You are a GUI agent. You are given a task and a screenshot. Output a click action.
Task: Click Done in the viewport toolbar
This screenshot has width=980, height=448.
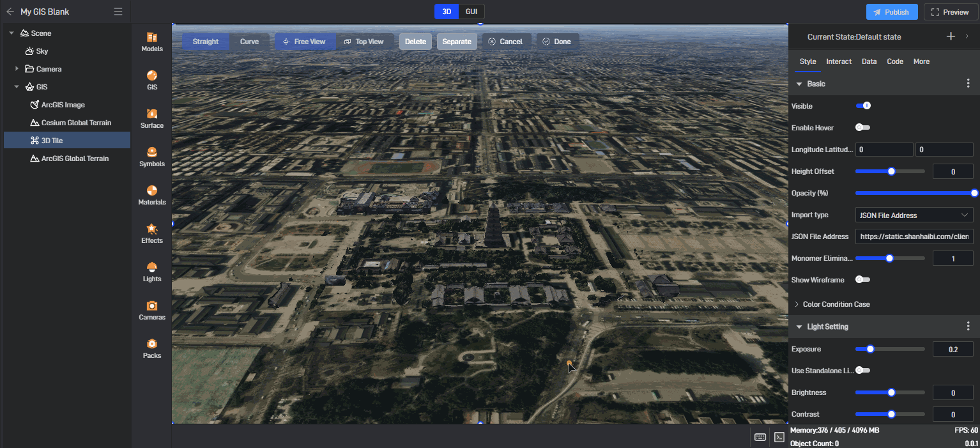[557, 42]
